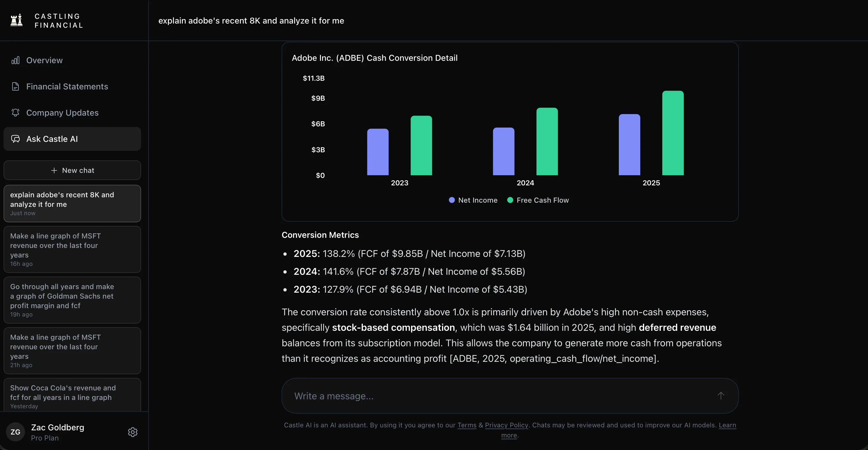Click the Castling Financial chess logo
868x450 pixels.
16,20
